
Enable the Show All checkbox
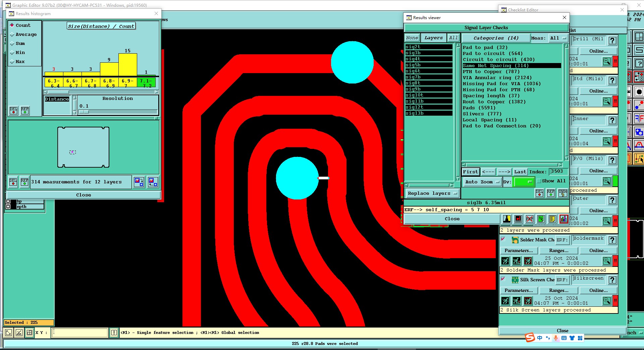(539, 181)
